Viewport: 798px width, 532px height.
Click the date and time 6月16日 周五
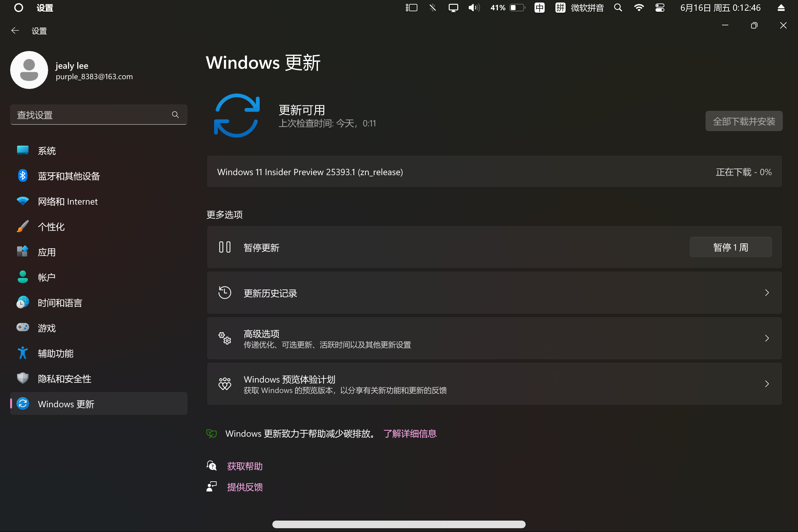point(720,8)
